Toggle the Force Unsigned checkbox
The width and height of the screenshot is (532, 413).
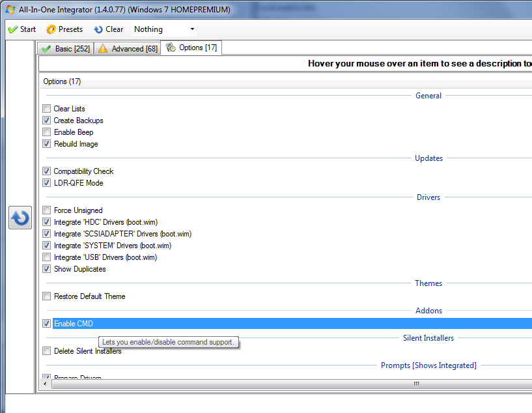coord(46,210)
